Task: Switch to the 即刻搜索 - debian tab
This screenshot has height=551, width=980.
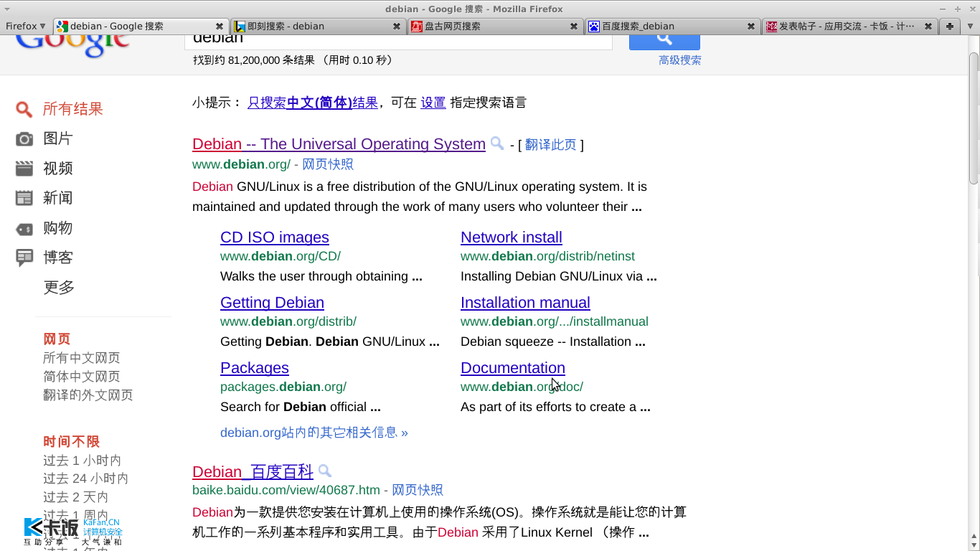Action: click(x=319, y=26)
